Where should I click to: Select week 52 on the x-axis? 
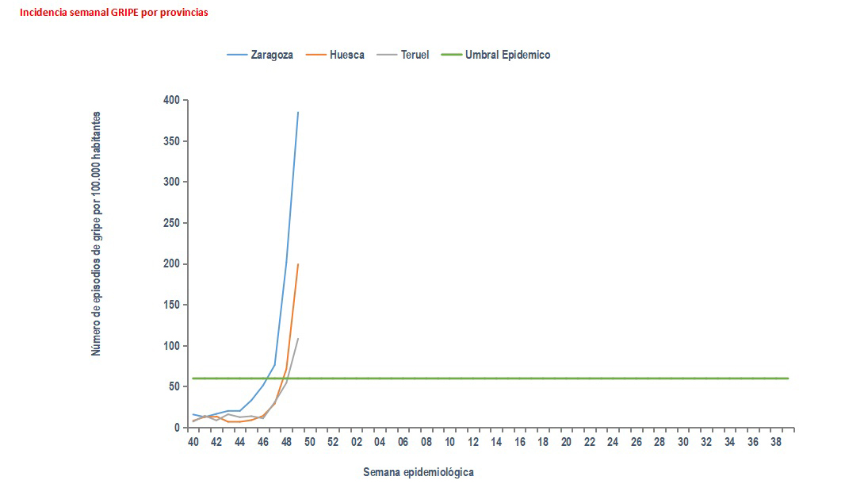point(333,442)
